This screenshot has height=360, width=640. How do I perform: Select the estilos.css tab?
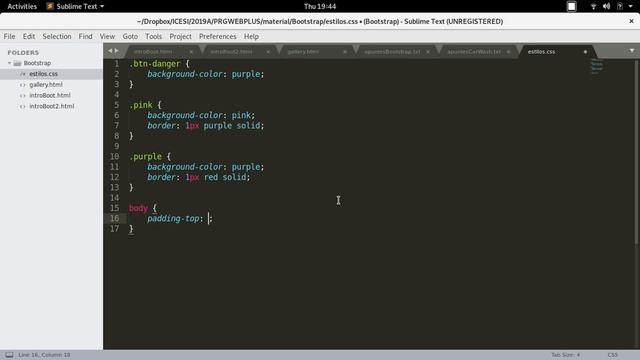(x=541, y=52)
